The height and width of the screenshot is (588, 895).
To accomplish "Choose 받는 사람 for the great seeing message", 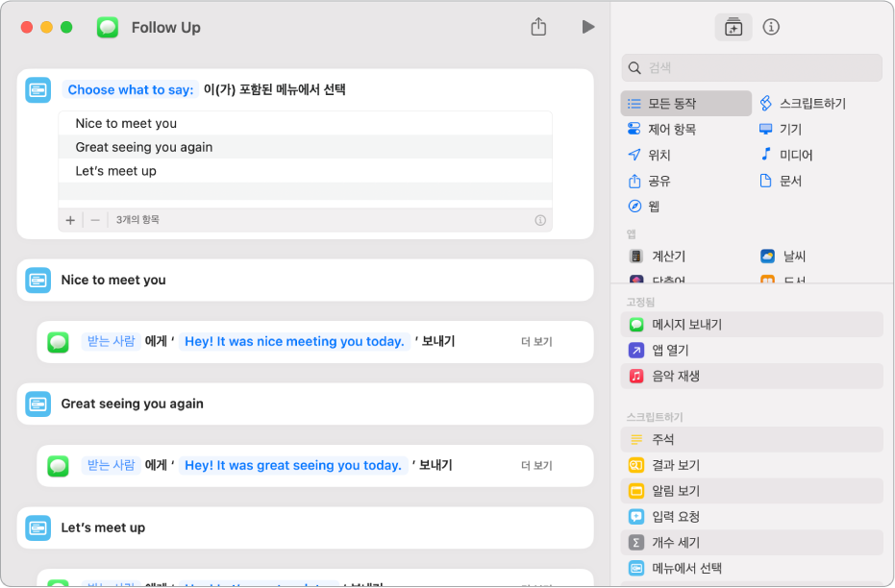I will click(x=111, y=465).
